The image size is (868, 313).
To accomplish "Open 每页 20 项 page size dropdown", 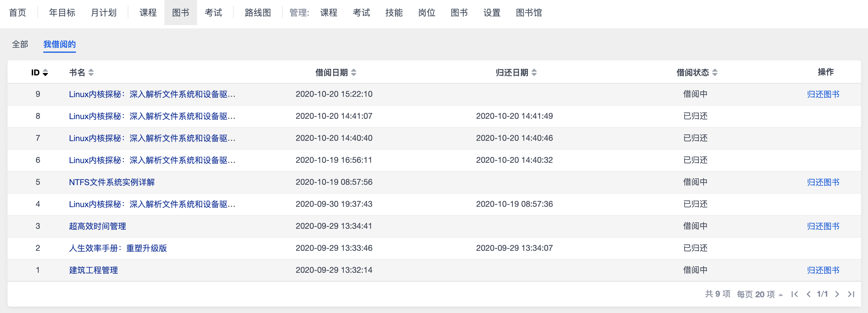I will coord(759,294).
